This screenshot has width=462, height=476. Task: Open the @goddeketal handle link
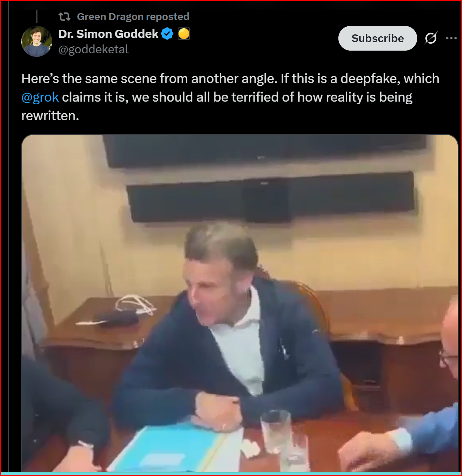coord(93,49)
